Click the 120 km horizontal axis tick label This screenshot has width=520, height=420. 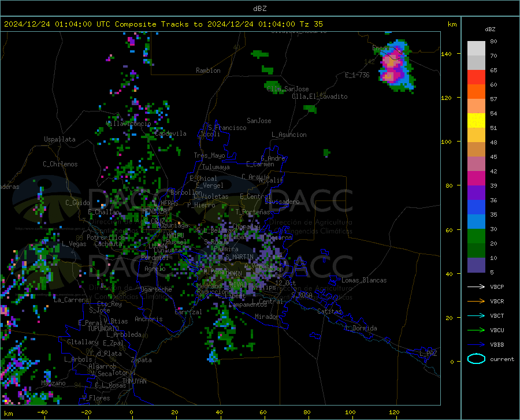click(394, 412)
